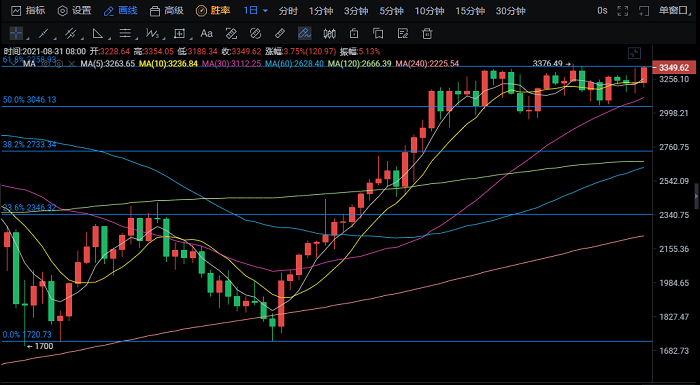700x385 pixels.
Task: Activate the Aa text annotation tool
Action: point(206,33)
